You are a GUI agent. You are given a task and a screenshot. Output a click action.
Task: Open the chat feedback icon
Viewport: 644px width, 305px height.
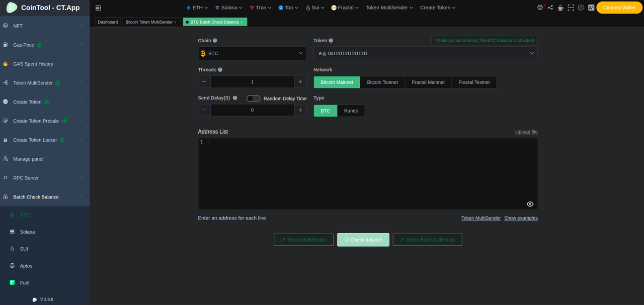coord(581,8)
